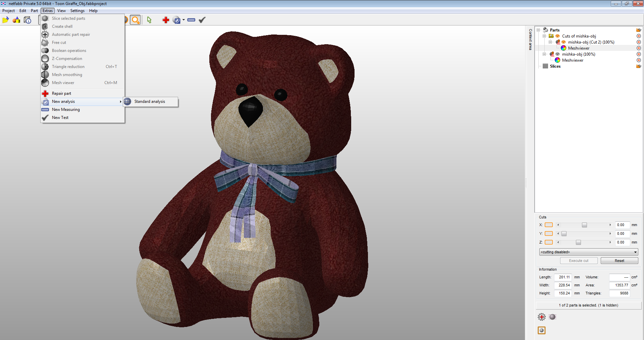
Task: Click the Y cut value input field
Action: click(622, 234)
